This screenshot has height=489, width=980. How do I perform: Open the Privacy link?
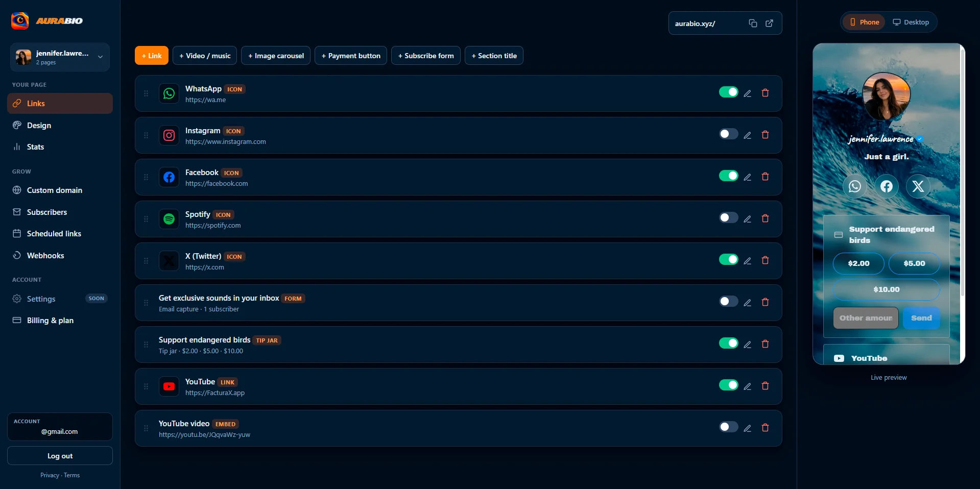tap(50, 475)
